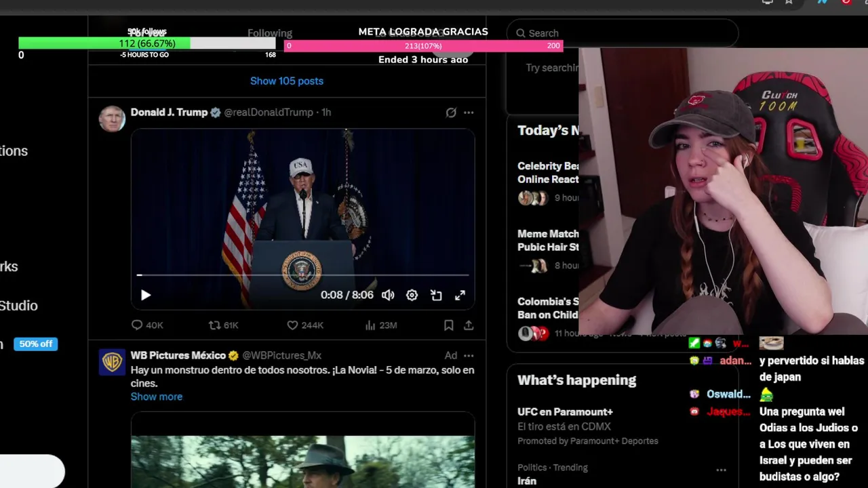The width and height of the screenshot is (868, 488).
Task: Click the "El tiro está en CDMX" text
Action: 564,427
